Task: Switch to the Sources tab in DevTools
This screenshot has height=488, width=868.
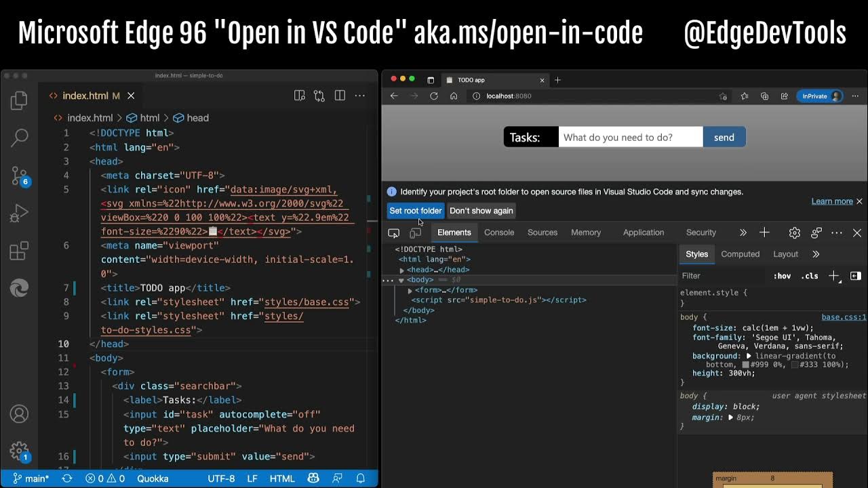Action: [542, 232]
